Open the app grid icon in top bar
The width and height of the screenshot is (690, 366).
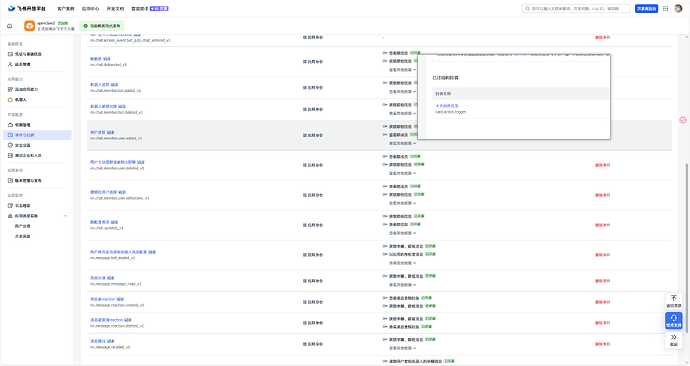click(665, 8)
